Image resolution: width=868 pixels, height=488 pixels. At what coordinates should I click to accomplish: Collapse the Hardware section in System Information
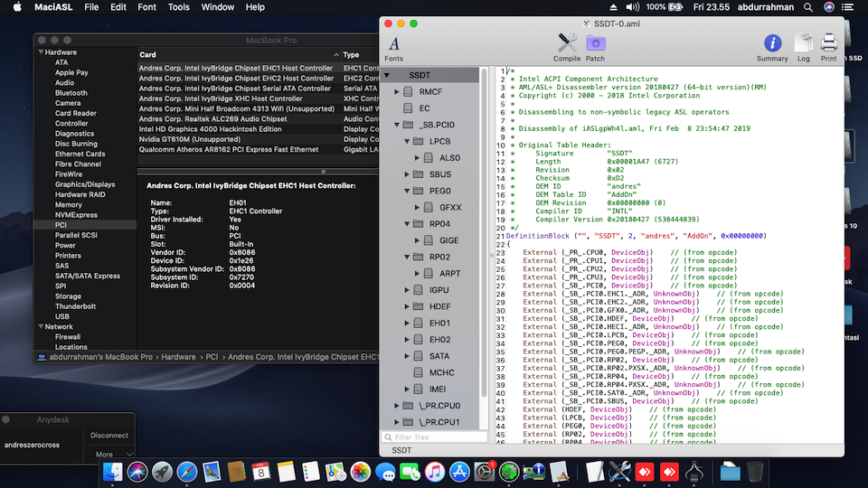click(x=40, y=53)
